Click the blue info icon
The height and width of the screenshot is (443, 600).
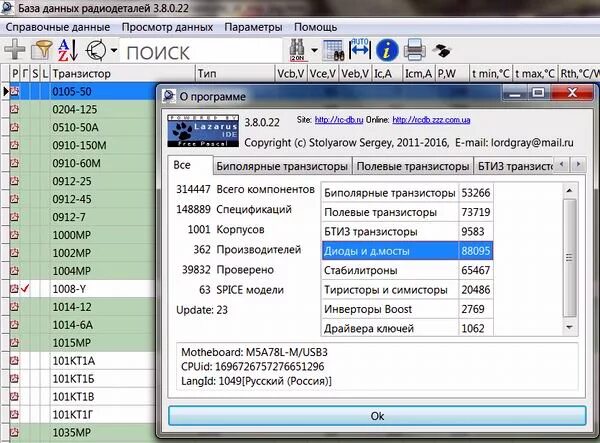387,50
